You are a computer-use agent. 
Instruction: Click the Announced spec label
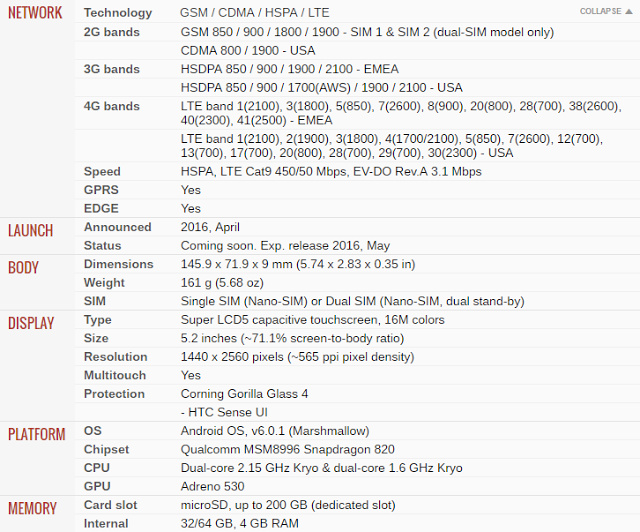(118, 227)
